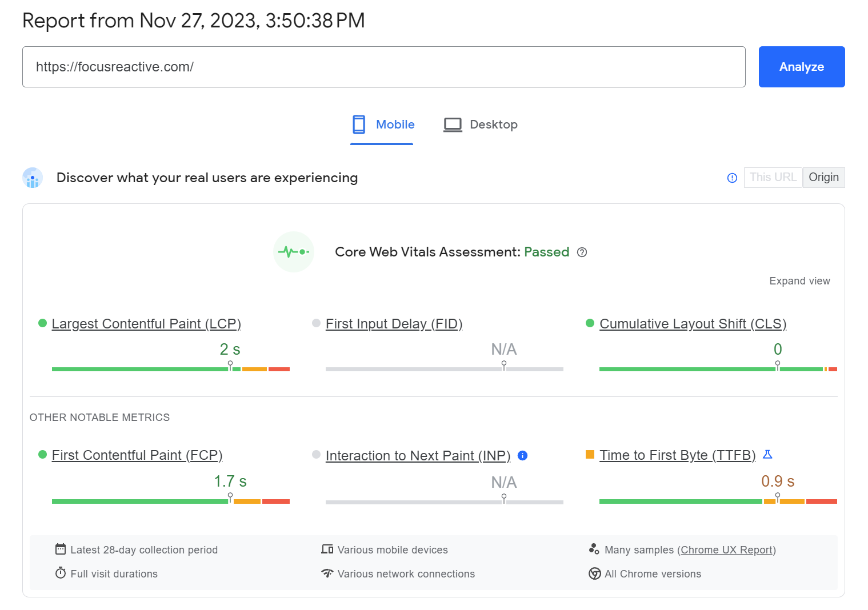The width and height of the screenshot is (868, 610).
Task: Open Largest Contentful Paint (LCP) link
Action: pyautogui.click(x=146, y=324)
